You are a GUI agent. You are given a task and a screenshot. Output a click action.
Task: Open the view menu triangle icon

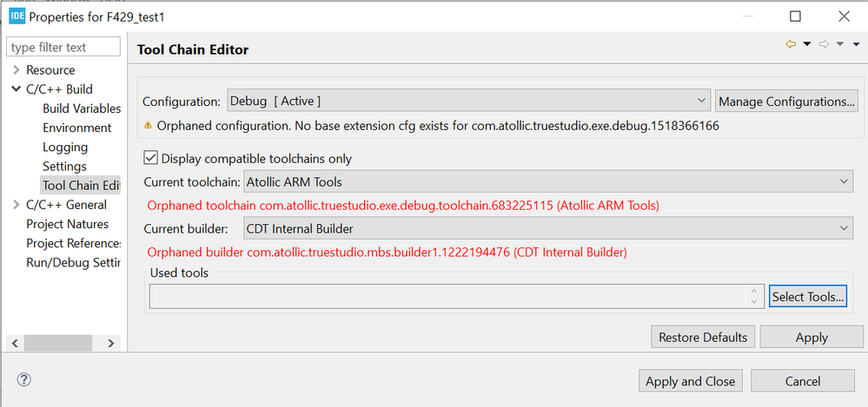[x=857, y=44]
